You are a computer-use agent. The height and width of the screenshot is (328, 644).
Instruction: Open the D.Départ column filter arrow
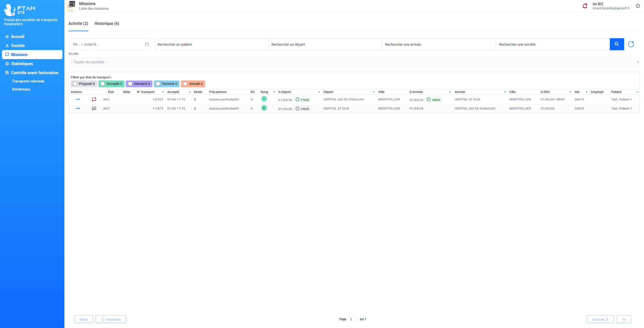(x=319, y=92)
